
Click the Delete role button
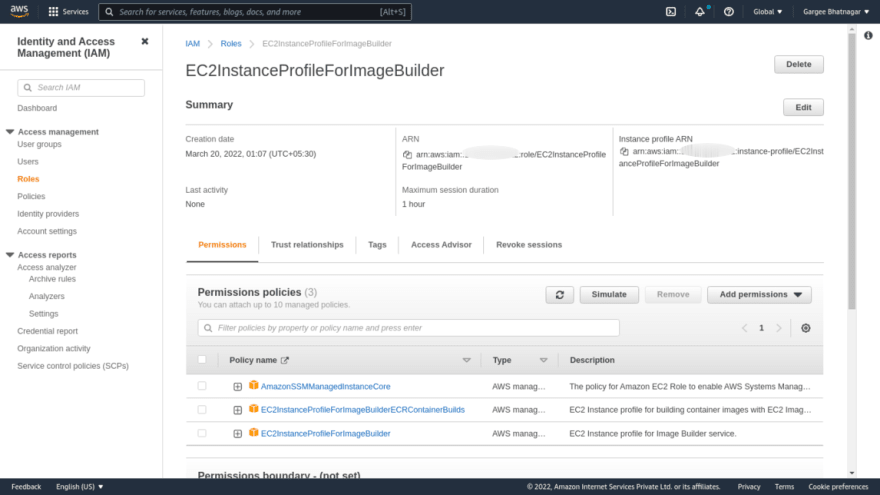(799, 65)
